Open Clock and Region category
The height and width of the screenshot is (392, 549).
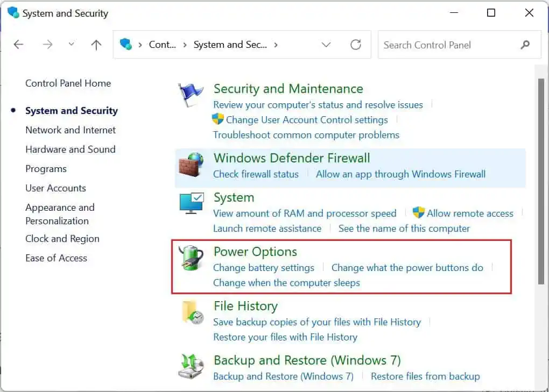[x=62, y=239]
